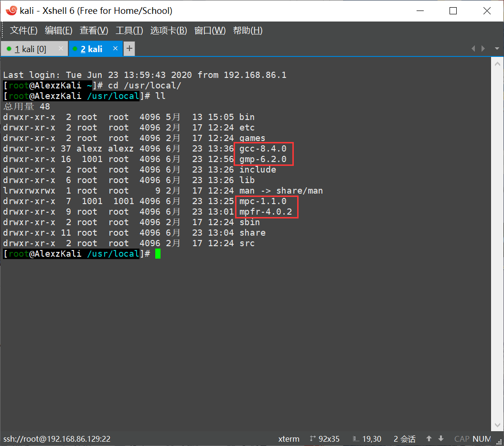Image resolution: width=504 pixels, height=446 pixels.
Task: Click the scrollbar up arrow
Action: tap(498, 63)
